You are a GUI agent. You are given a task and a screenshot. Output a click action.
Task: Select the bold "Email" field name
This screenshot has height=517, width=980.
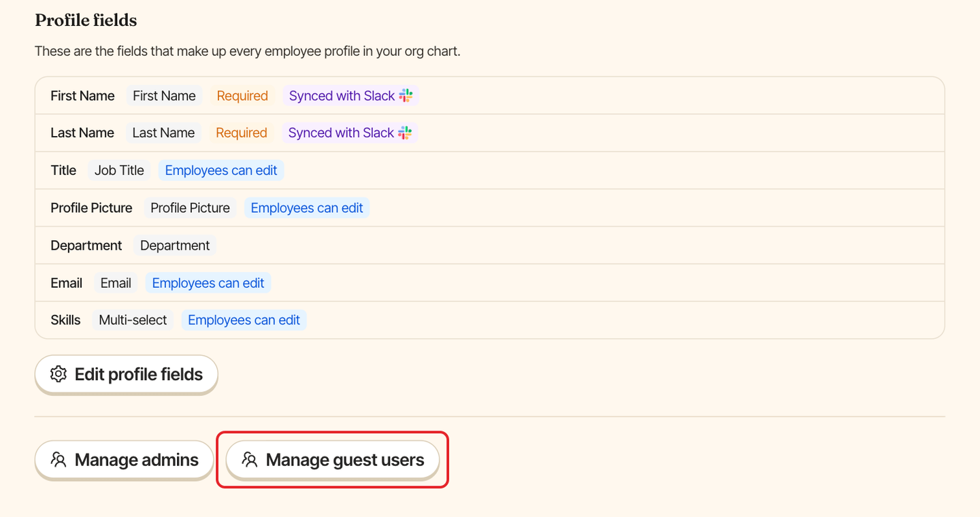pos(67,283)
